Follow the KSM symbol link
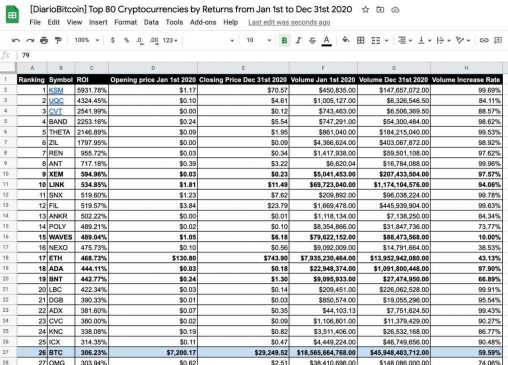Viewport: 508px width, 365px height. click(x=56, y=90)
